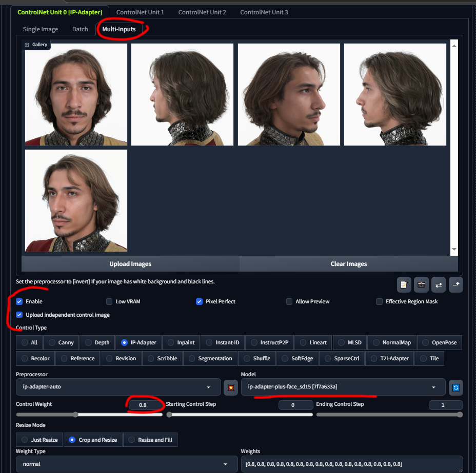The width and height of the screenshot is (476, 473).
Task: Select ControlNet Unit 0 [IP-Adapter] tab
Action: 60,12
